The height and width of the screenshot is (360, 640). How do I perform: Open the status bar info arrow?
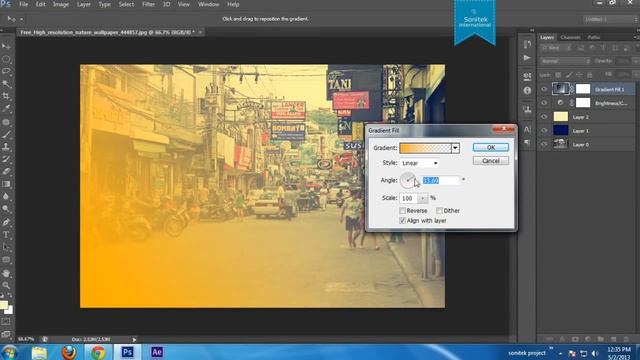click(x=134, y=340)
